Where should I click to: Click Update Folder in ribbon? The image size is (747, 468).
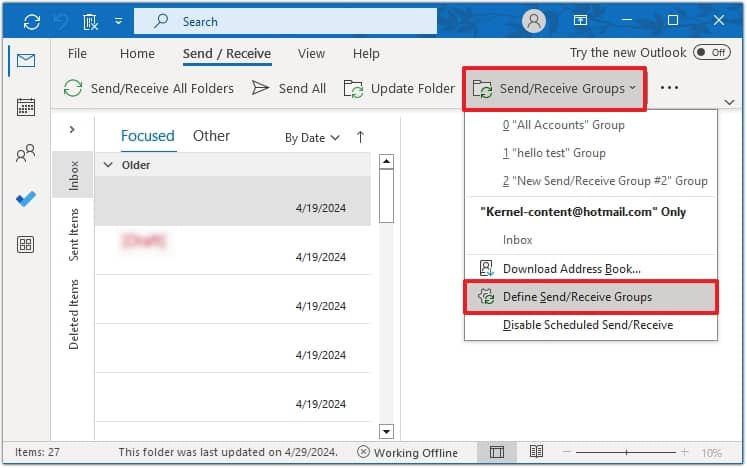(399, 89)
